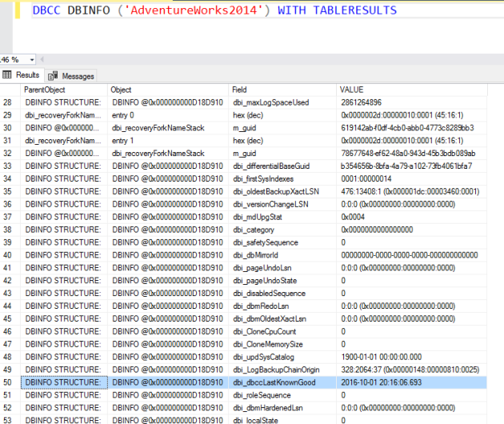Select m_guid value 78677648-ef62-48a0-943d-45b3bdb089ab
The width and height of the screenshot is (504, 424).
click(412, 154)
